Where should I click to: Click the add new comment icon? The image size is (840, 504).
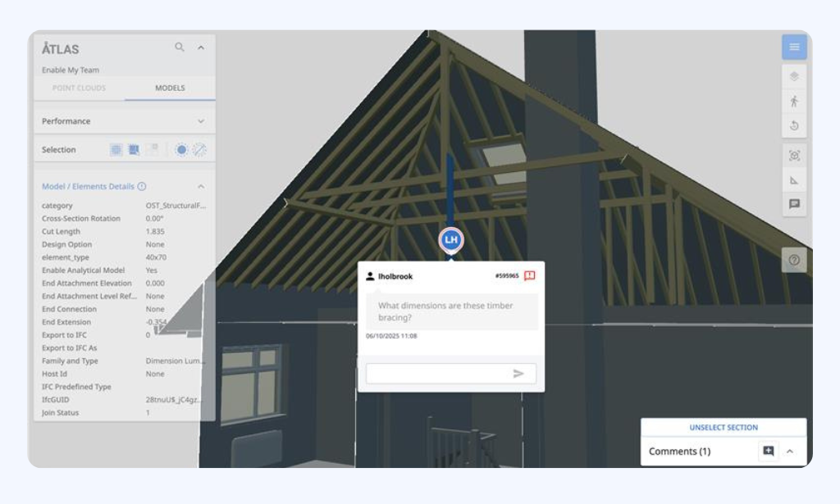click(x=768, y=451)
